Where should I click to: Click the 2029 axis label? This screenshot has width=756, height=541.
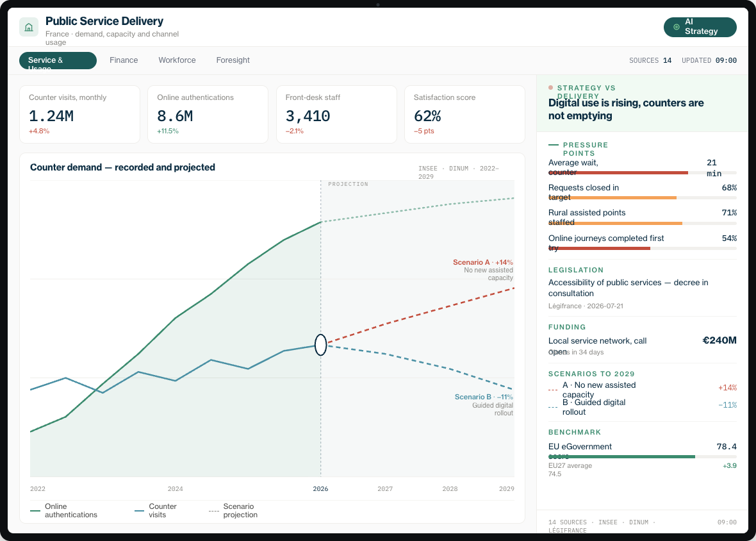[506, 489]
